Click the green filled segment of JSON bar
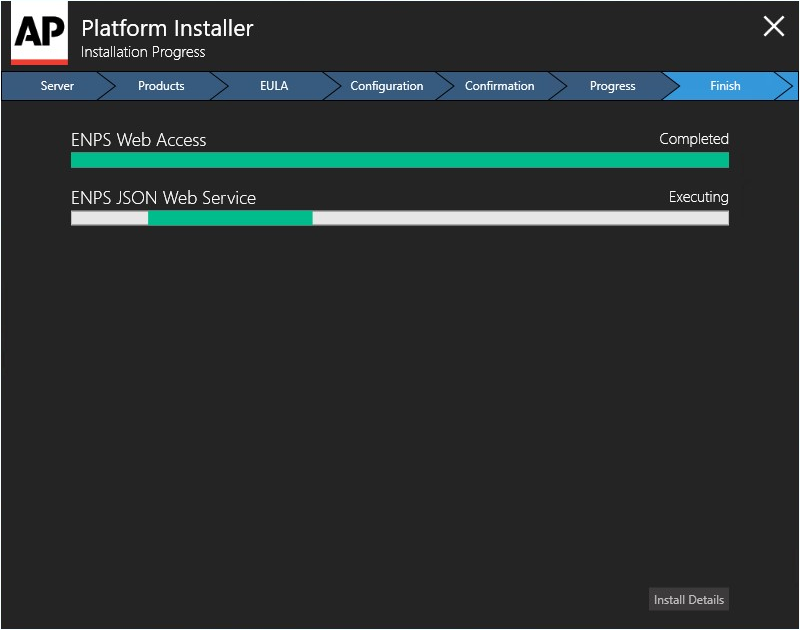The image size is (800, 630). (x=230, y=218)
